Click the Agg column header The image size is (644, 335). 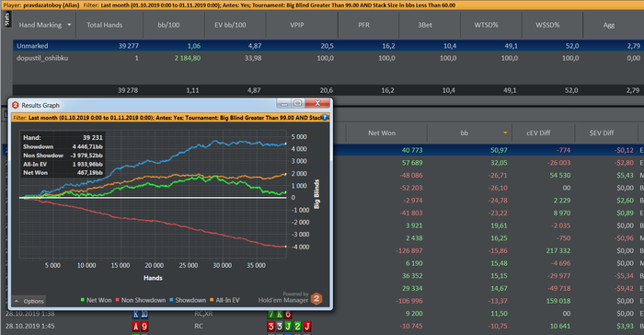pos(609,25)
